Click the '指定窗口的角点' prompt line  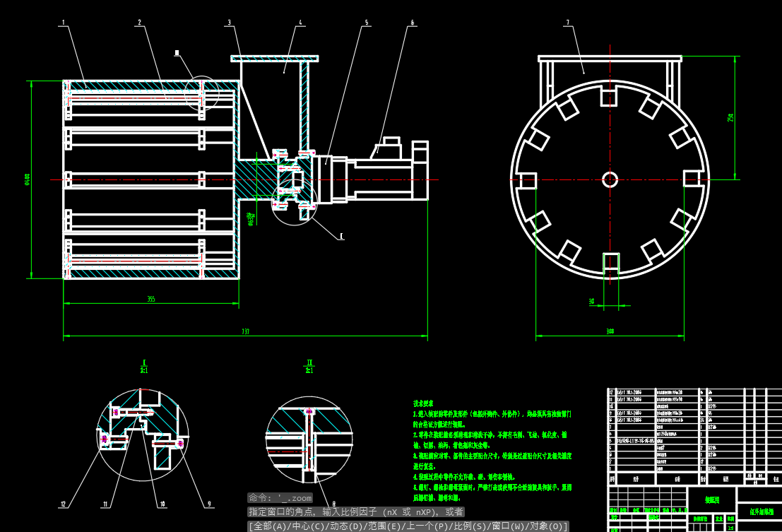(x=356, y=512)
